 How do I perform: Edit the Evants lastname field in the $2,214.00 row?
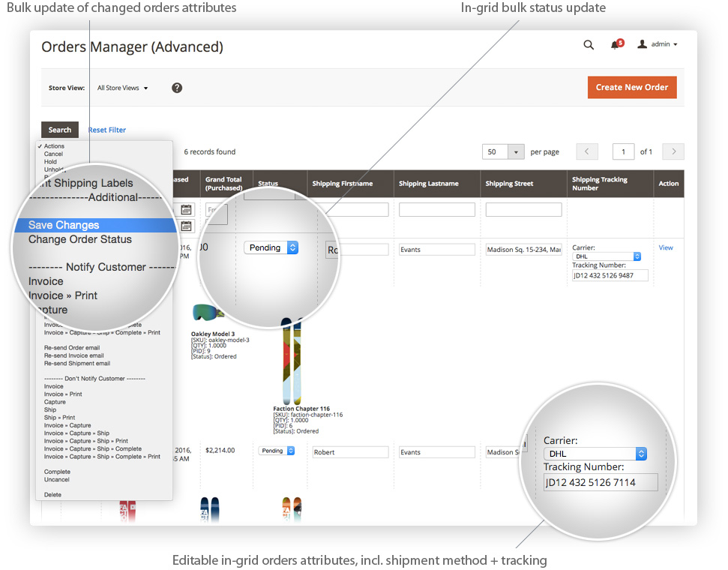click(437, 452)
